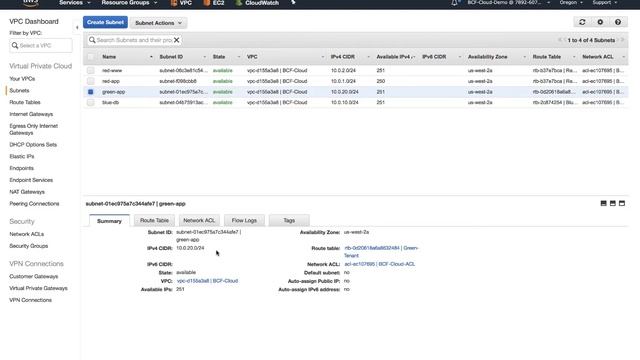Maximize details pane with last layout icon
640x360 pixels.
(x=622, y=203)
